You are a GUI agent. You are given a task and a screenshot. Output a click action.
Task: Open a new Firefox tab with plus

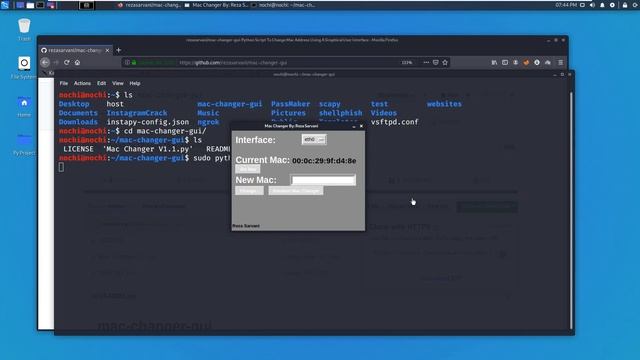[x=118, y=50]
